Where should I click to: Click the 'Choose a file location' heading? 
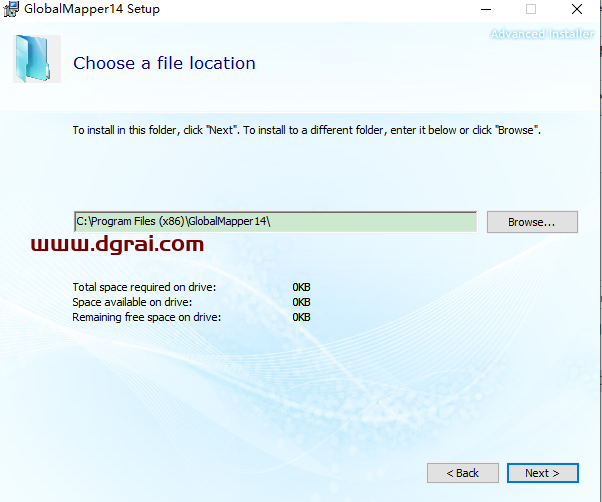[x=164, y=63]
